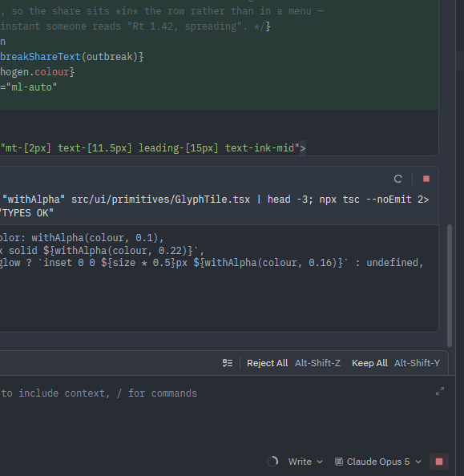Click the withAlpha(colour, 0.22) output line

click(x=103, y=251)
